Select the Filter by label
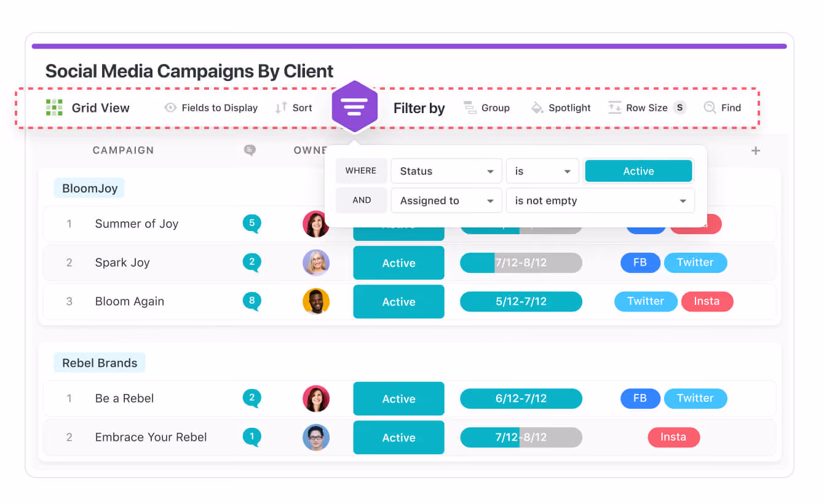Viewport: 824px width, 504px height. pos(419,108)
